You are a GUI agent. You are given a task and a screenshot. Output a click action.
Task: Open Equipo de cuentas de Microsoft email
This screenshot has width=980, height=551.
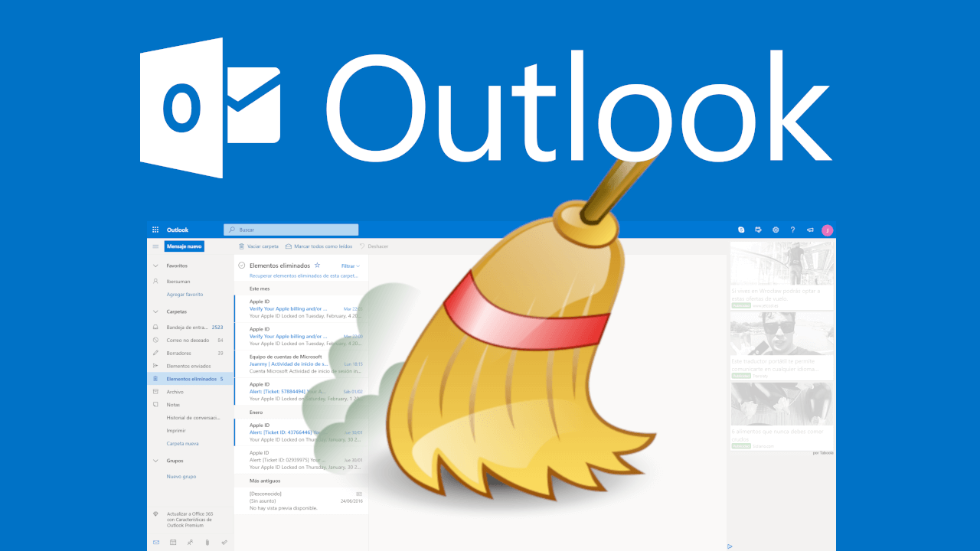tap(302, 364)
